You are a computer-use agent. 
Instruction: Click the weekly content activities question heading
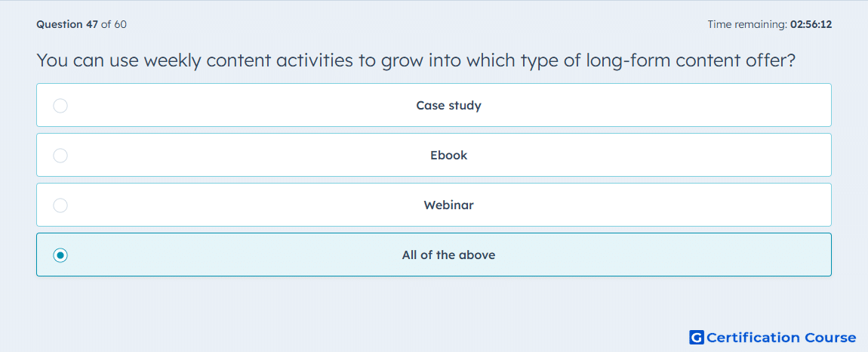[417, 60]
